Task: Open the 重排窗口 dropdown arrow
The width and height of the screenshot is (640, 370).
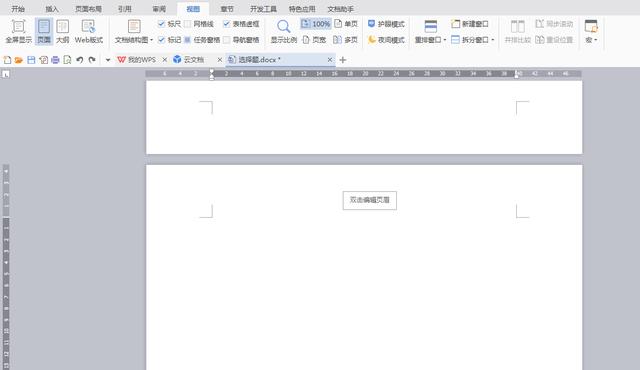Action: pos(444,40)
